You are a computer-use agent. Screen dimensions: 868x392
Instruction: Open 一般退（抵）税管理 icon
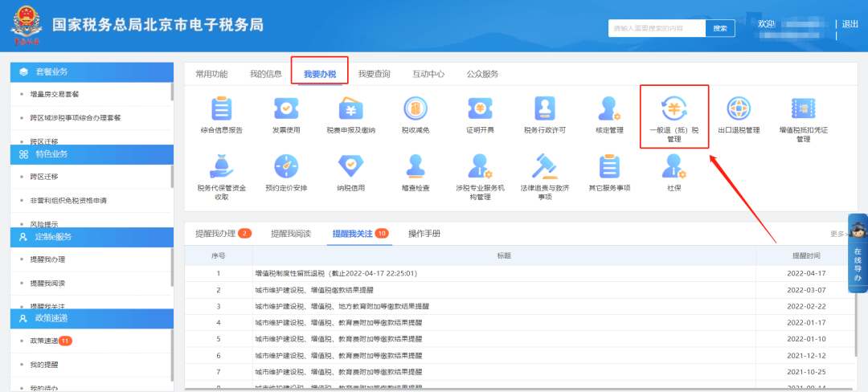tap(674, 108)
